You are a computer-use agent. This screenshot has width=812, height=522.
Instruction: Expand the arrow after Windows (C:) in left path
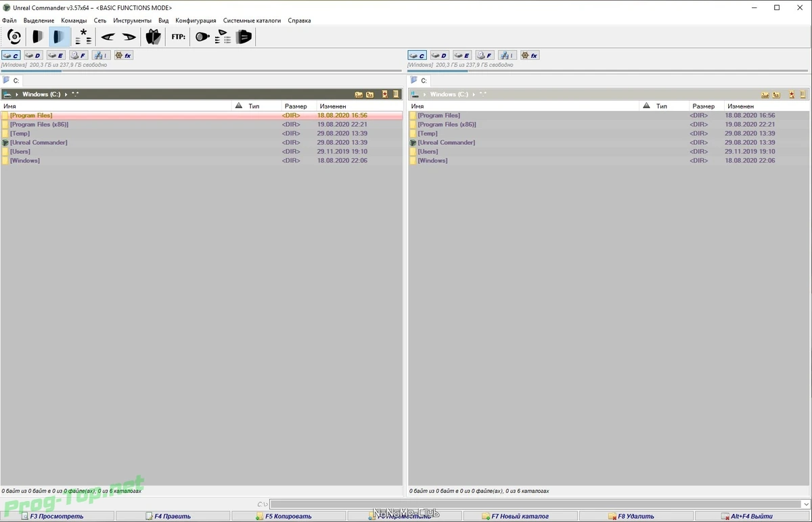point(66,95)
